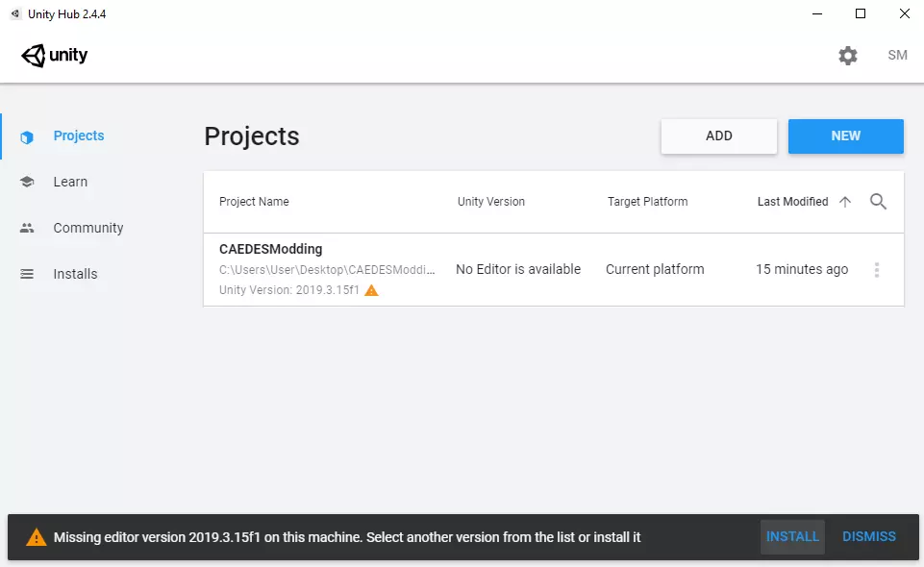924x567 pixels.
Task: Open the Community section
Action: (x=88, y=228)
